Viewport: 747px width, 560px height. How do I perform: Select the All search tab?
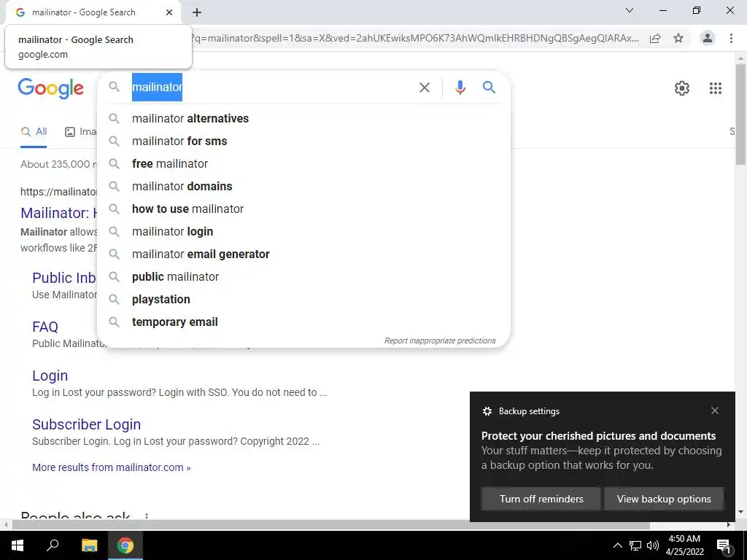[x=34, y=132]
